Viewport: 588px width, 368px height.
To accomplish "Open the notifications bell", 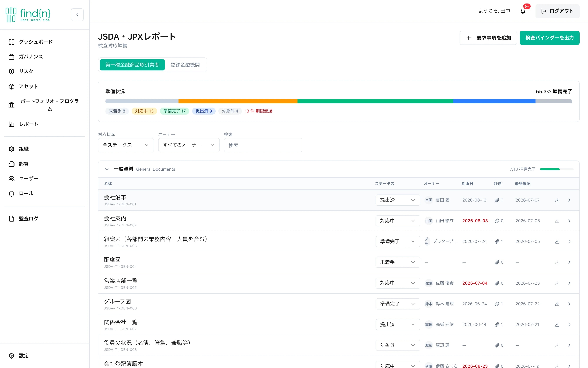I will 523,11.
